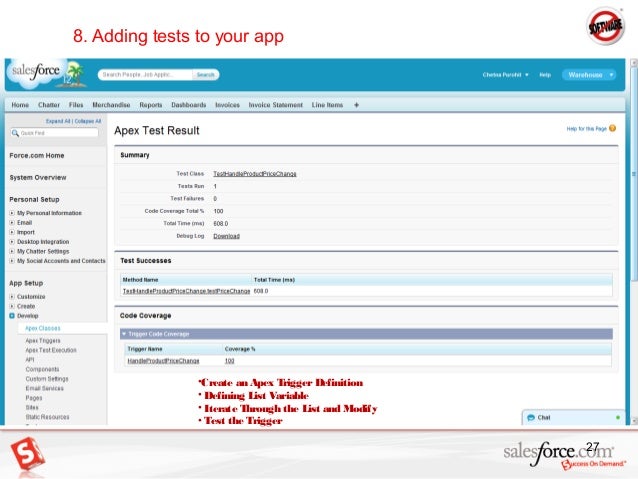Select Pages in sidebar

coord(34,398)
